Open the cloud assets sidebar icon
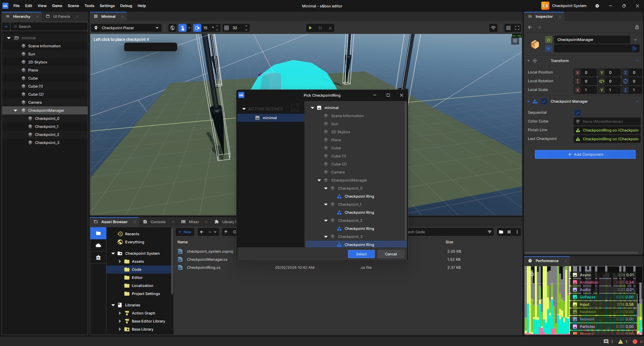The image size is (644, 346). [x=98, y=245]
